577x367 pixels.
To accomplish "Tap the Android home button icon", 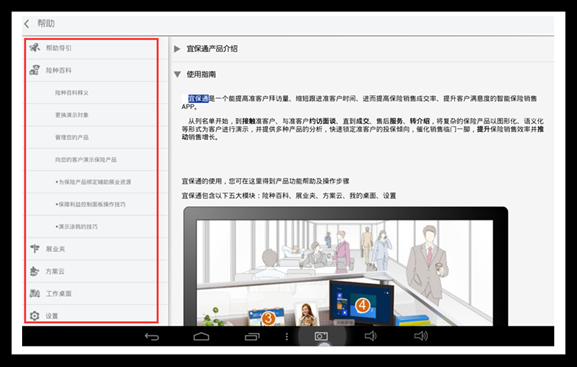I will tap(201, 336).
